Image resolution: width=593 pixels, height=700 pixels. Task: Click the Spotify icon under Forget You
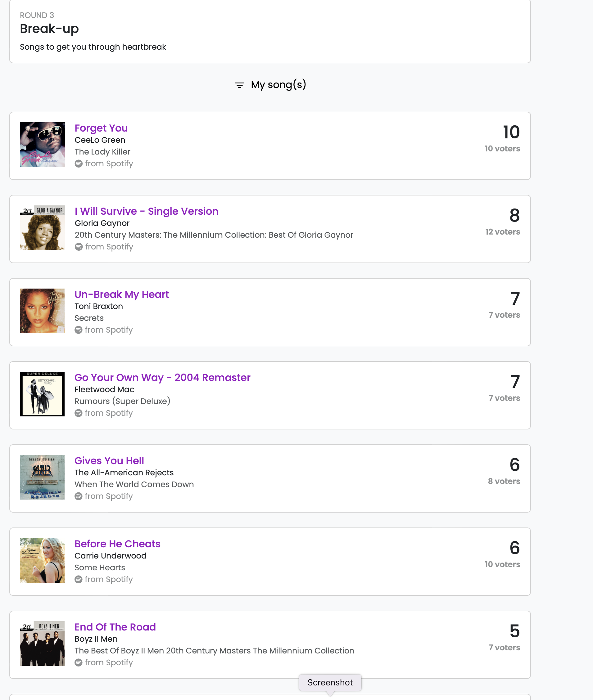click(79, 164)
